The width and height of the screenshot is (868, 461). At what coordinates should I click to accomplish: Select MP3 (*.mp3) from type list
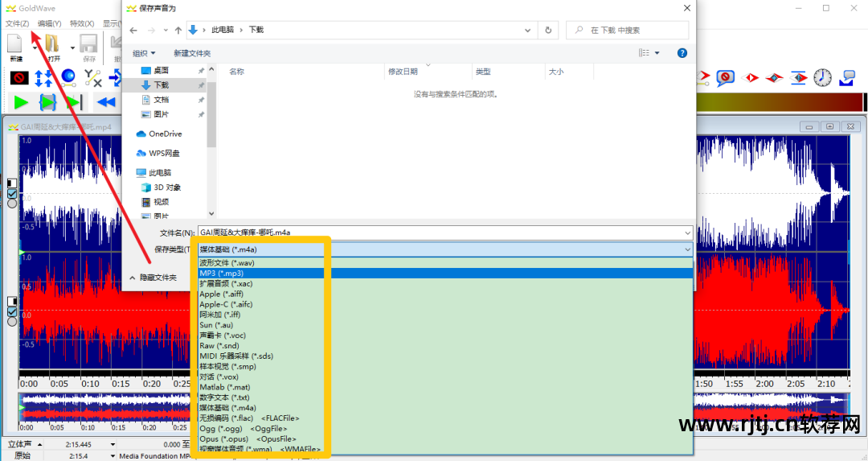tap(445, 274)
